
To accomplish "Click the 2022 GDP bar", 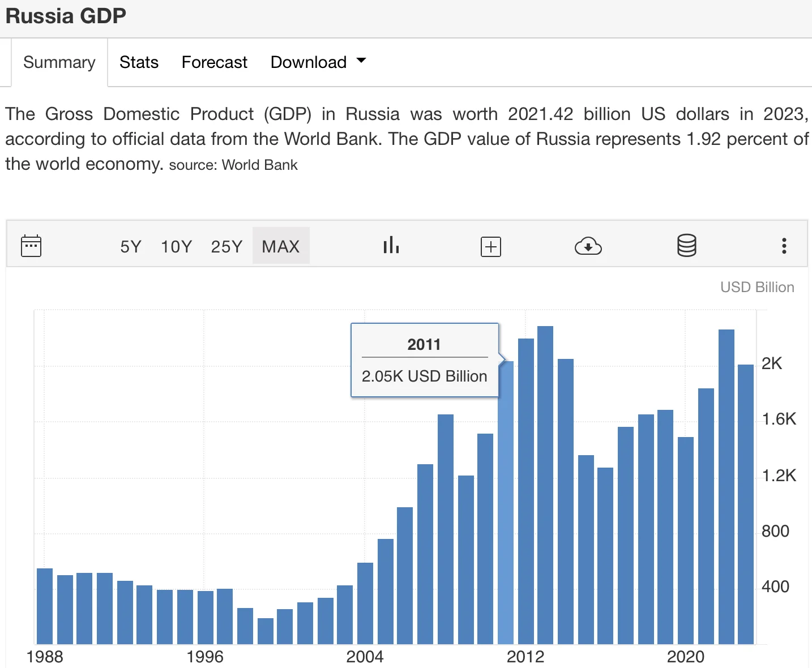I will point(726,487).
